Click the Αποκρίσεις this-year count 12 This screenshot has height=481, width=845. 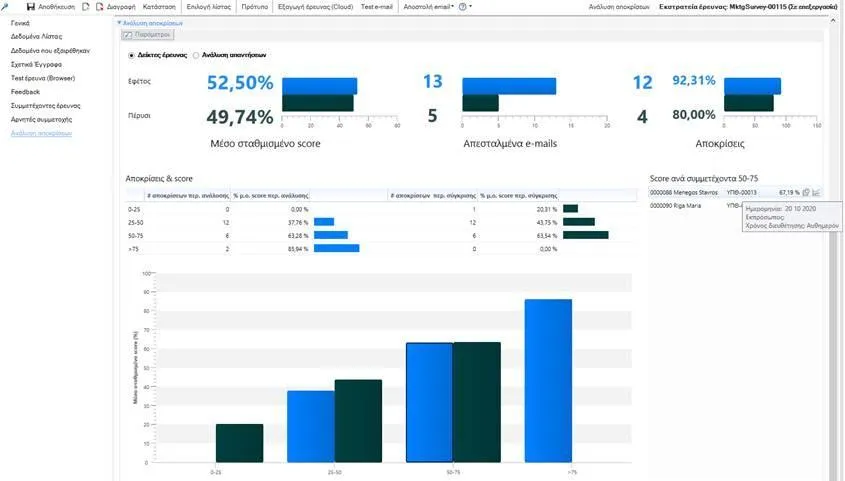point(642,82)
